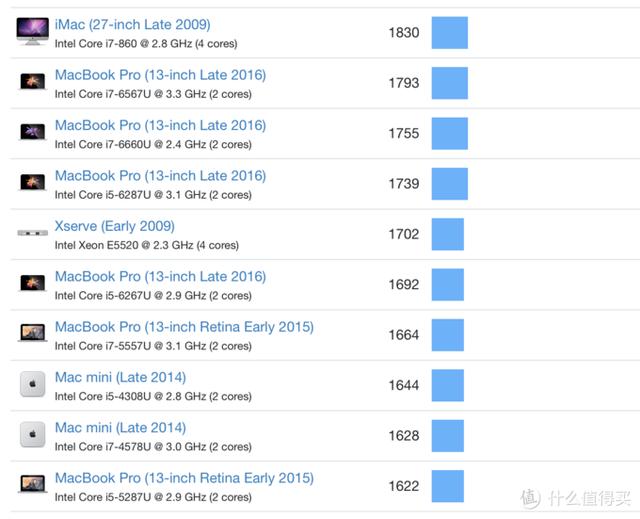The height and width of the screenshot is (519, 640).
Task: Open Mac mini link for Core i7-4578U row
Action: pyautogui.click(x=120, y=428)
